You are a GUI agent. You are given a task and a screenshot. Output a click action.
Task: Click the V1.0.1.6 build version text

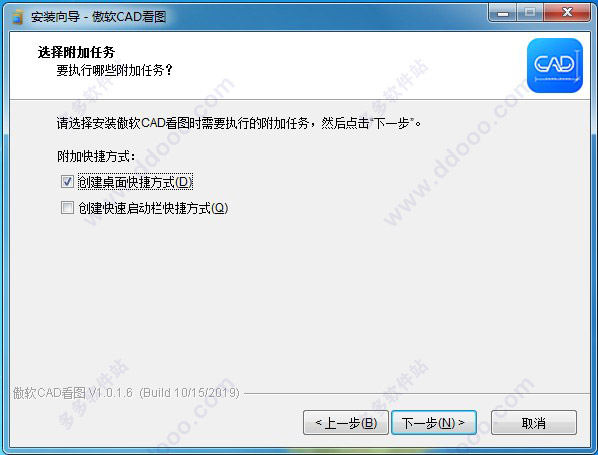tap(126, 393)
